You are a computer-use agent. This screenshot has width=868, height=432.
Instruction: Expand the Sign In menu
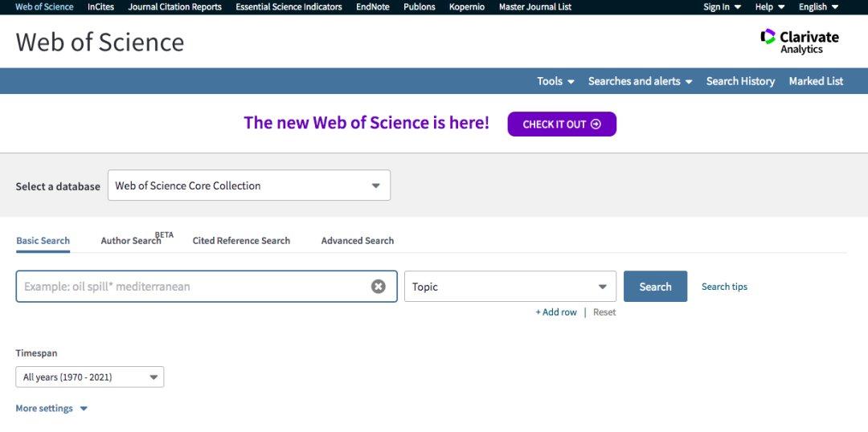click(722, 7)
